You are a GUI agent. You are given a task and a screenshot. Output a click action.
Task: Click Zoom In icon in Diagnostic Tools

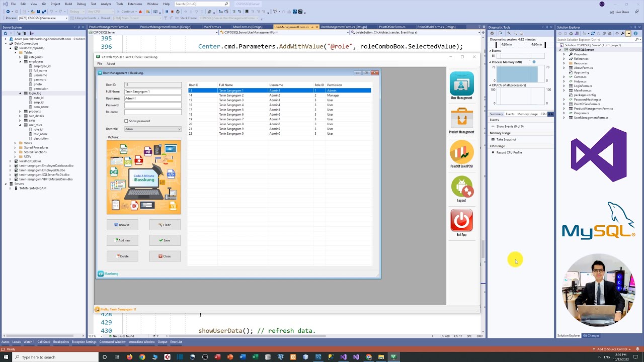508,33
